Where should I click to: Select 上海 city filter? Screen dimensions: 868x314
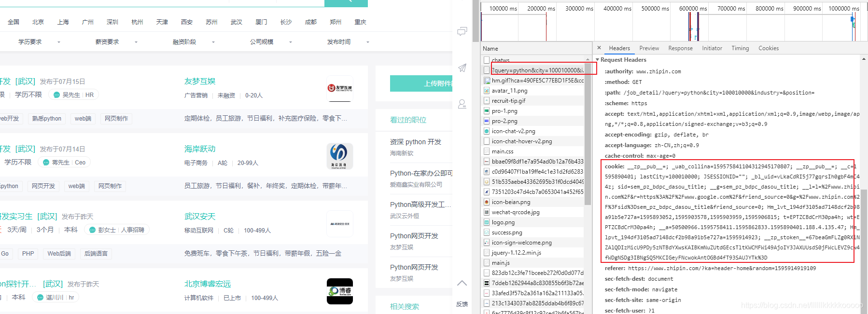(x=63, y=22)
